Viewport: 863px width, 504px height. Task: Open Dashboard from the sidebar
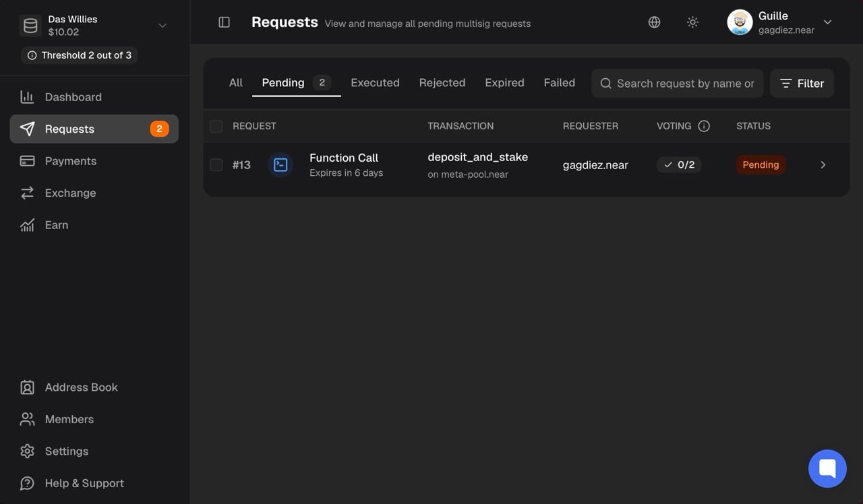pyautogui.click(x=94, y=97)
